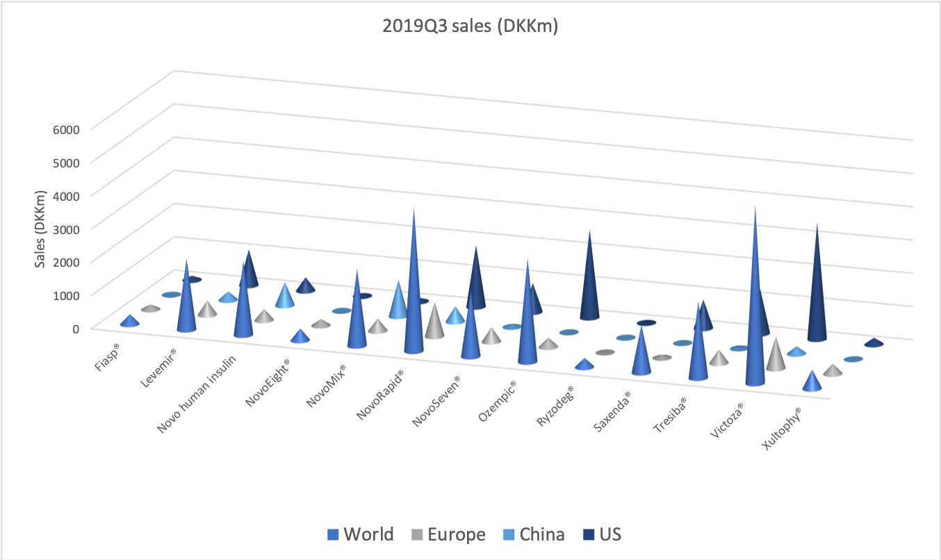This screenshot has height=560, width=941.
Task: Click the Europe legend gray swatch
Action: click(x=418, y=535)
